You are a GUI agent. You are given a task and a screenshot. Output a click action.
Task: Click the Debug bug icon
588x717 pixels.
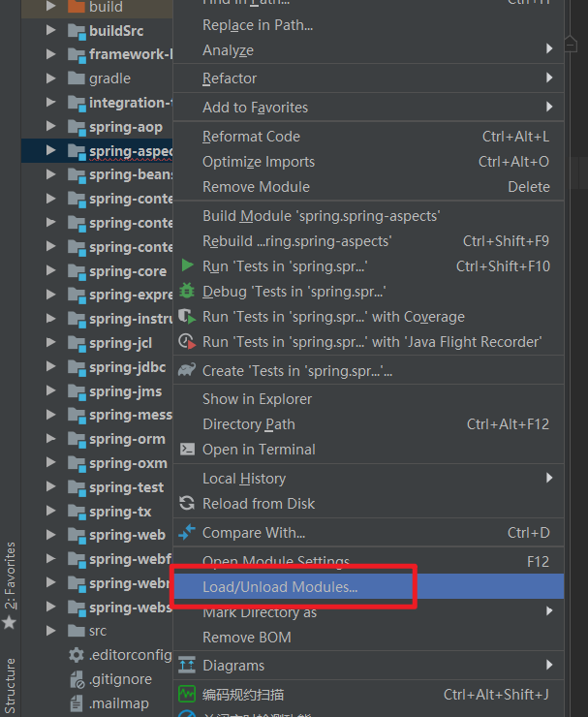point(187,291)
